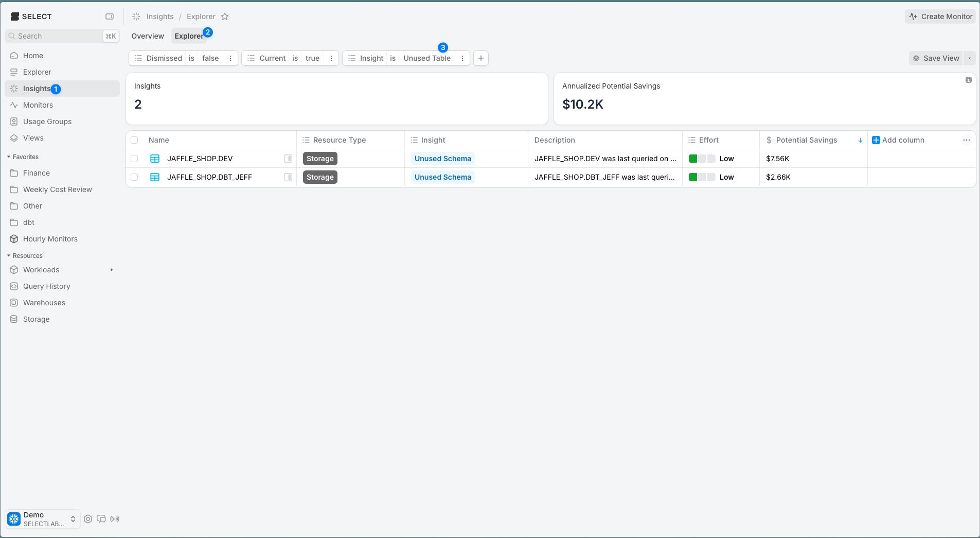Star the Explorer page as favorite
Image resolution: width=980 pixels, height=538 pixels.
(x=225, y=16)
